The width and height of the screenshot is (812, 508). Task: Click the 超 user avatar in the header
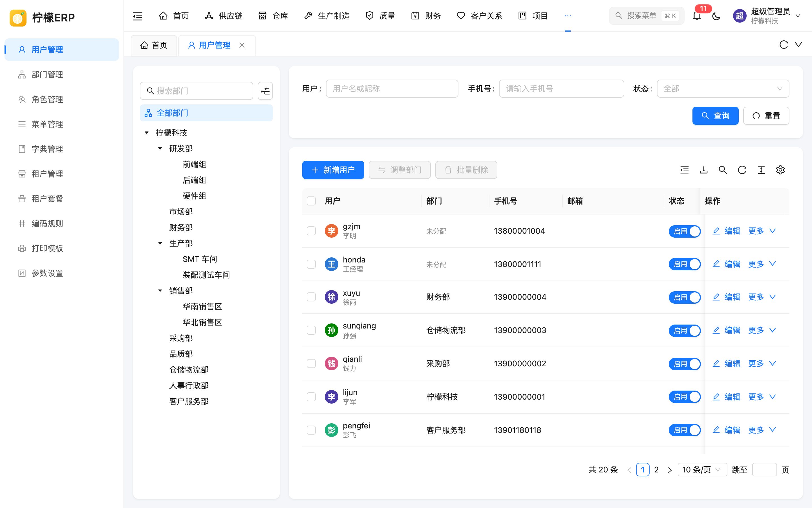[x=740, y=16]
